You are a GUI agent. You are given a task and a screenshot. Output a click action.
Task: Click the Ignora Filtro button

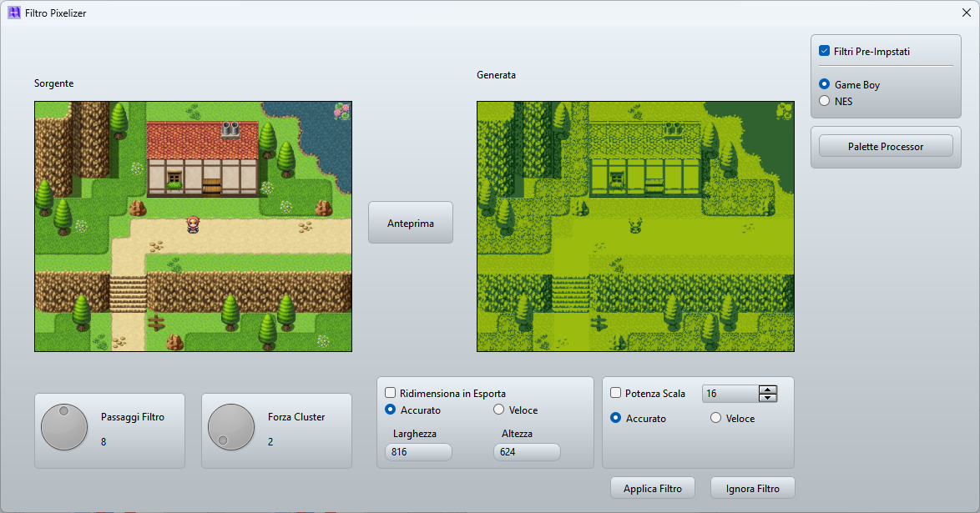752,488
